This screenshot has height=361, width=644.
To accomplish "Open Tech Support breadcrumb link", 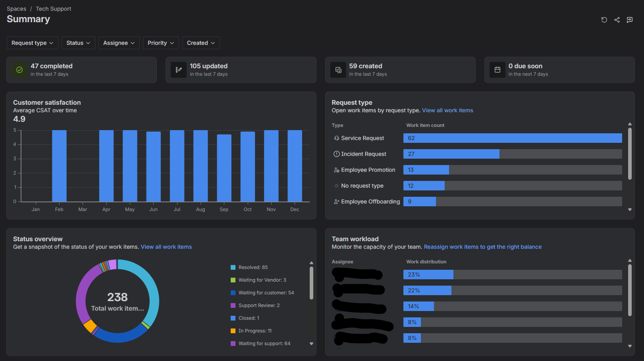I will click(x=53, y=9).
